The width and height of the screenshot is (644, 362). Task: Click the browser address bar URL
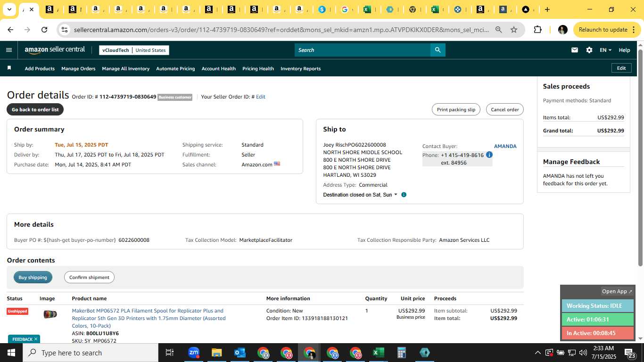pos(281,30)
